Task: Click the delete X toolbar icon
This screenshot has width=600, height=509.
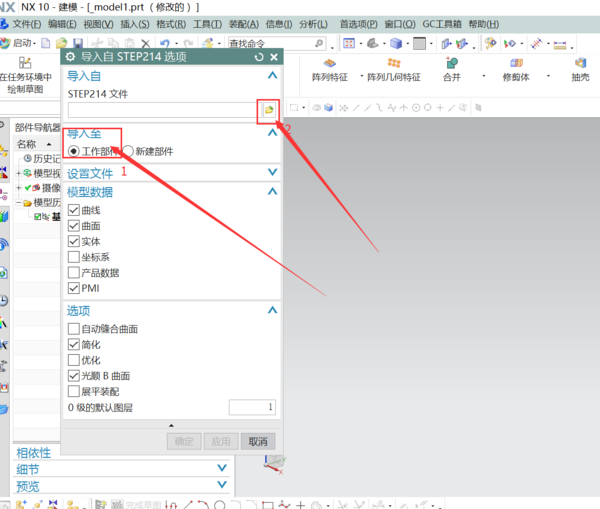Action: 145,43
